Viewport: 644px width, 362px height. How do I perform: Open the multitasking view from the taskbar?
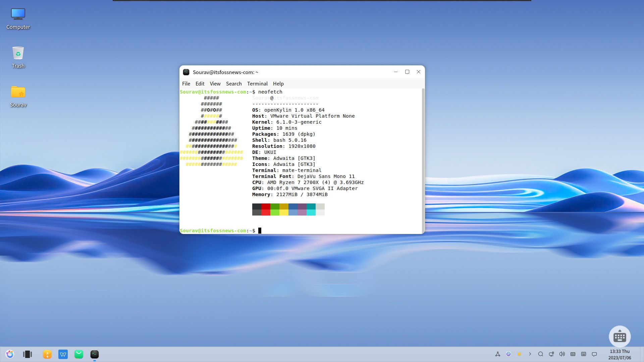pyautogui.click(x=28, y=354)
